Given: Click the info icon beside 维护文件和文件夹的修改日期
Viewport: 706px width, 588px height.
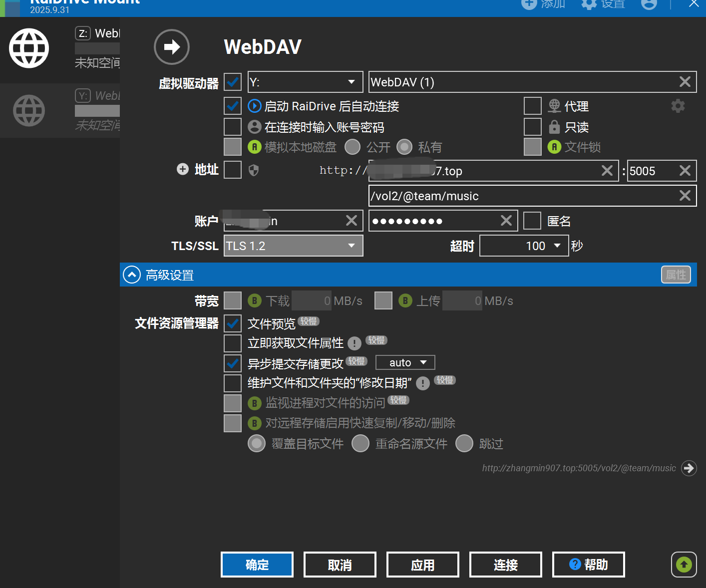Looking at the screenshot, I should 423,383.
